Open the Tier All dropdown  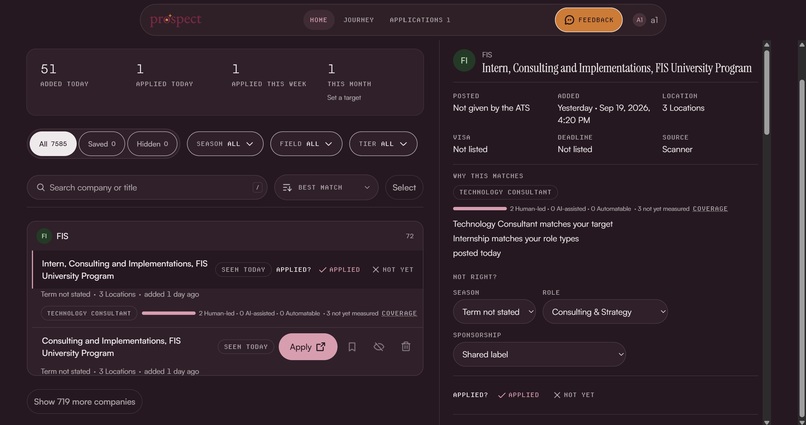pos(383,144)
